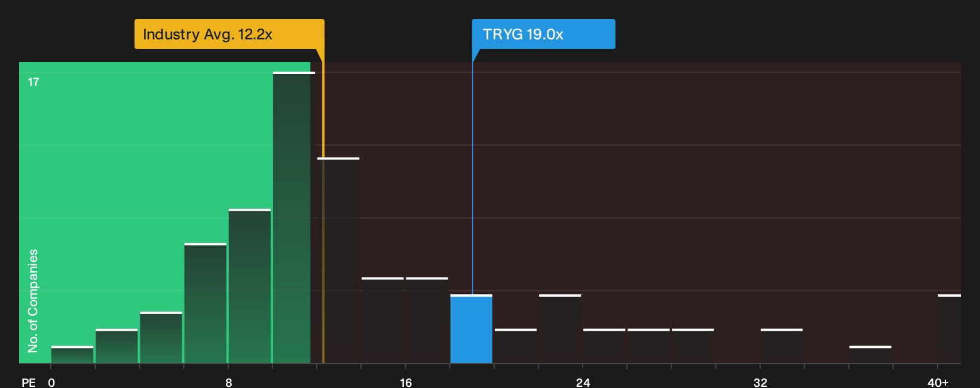Click the first short bar at PE 0
The image size is (980, 388).
72,355
